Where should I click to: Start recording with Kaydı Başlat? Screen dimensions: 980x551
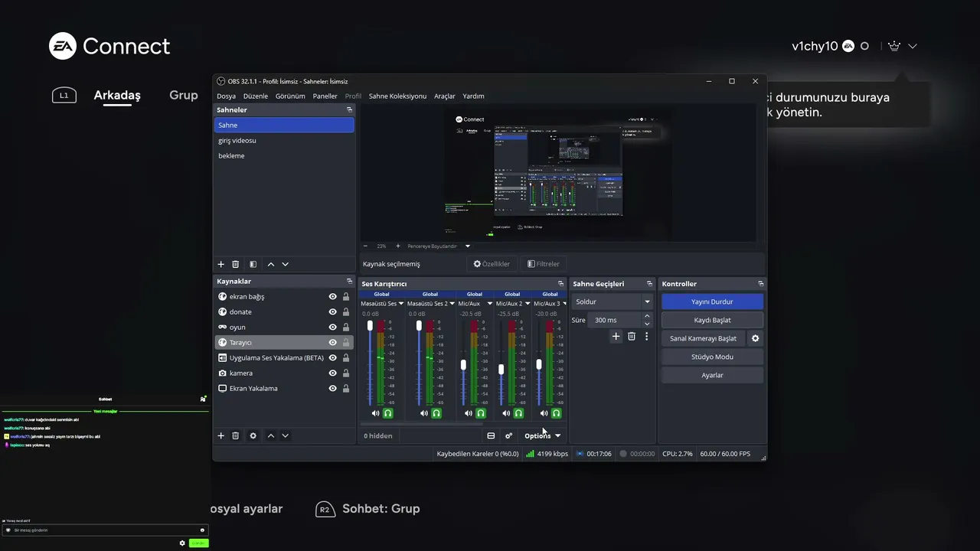pos(712,320)
